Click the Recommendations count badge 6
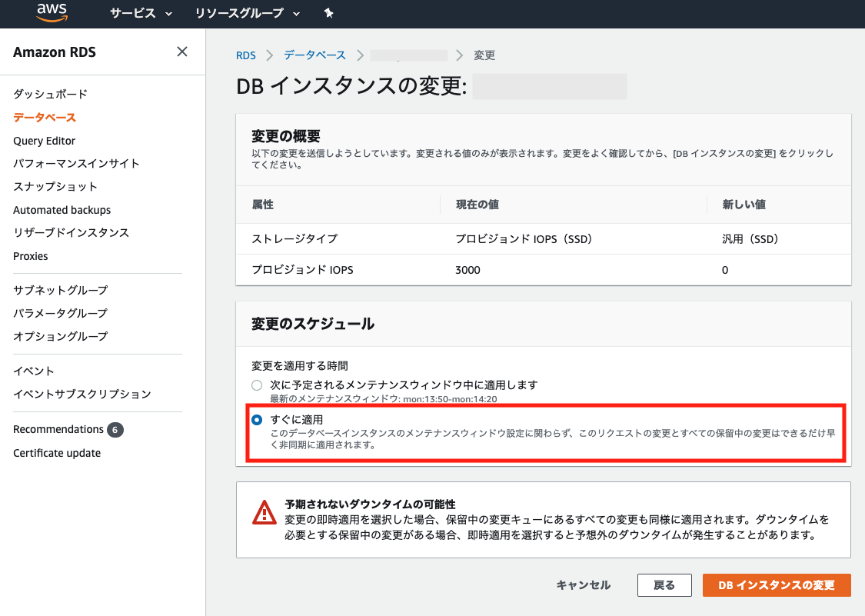 115,430
